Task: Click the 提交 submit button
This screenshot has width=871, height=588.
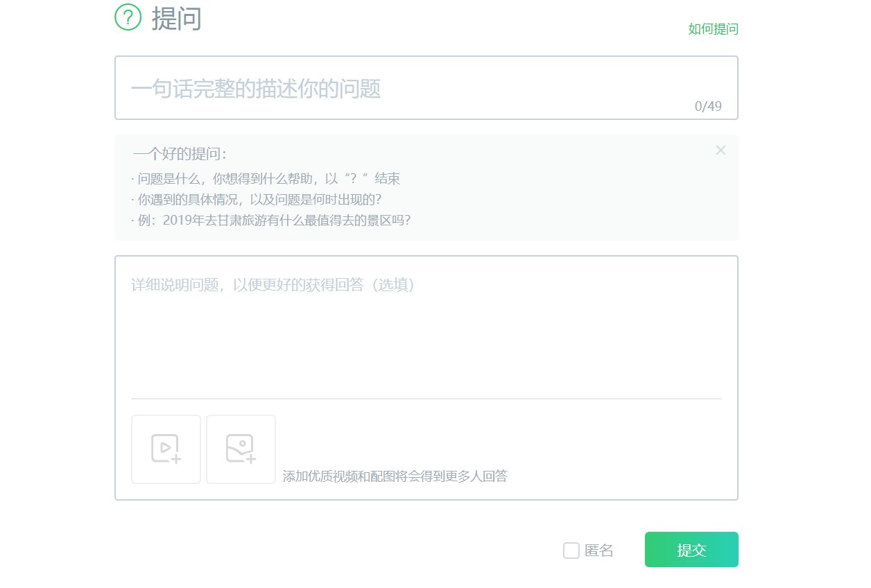Action: coord(691,549)
